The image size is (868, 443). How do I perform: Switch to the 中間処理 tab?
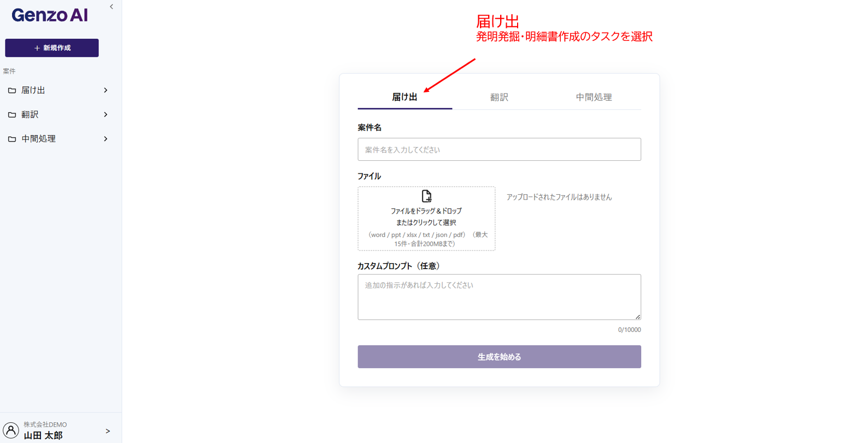[x=594, y=97]
